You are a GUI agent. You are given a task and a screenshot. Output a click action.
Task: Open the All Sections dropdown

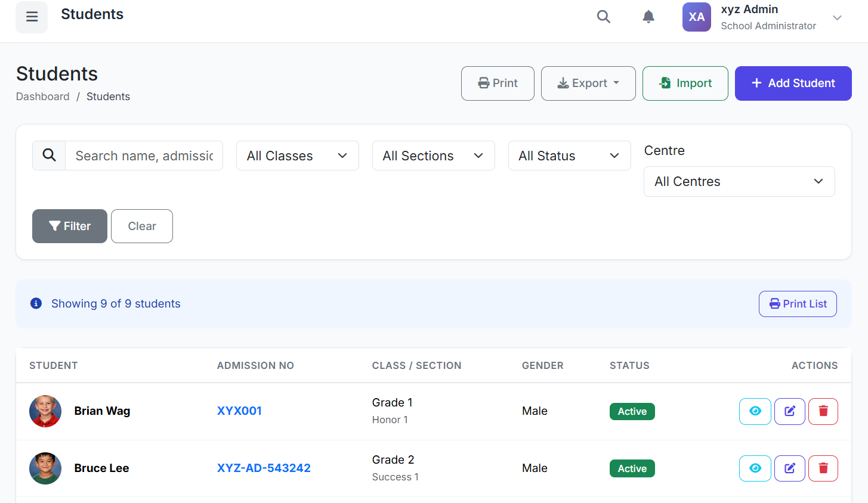(433, 156)
